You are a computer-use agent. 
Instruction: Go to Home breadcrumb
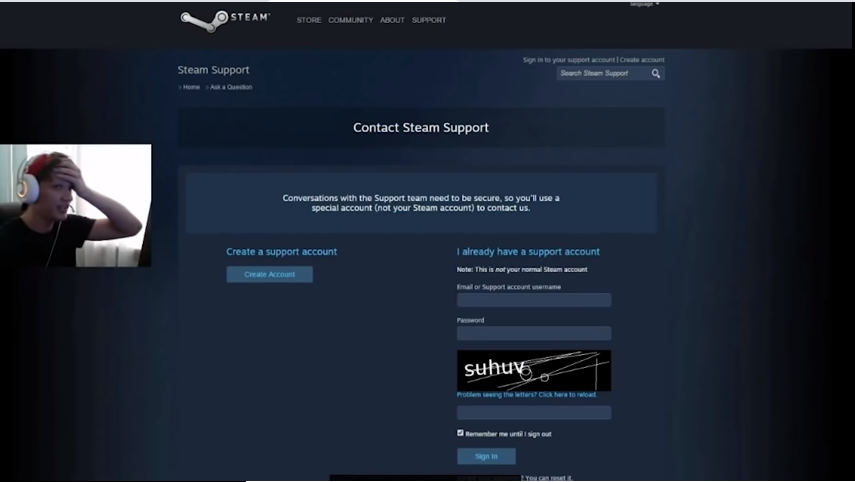(191, 87)
